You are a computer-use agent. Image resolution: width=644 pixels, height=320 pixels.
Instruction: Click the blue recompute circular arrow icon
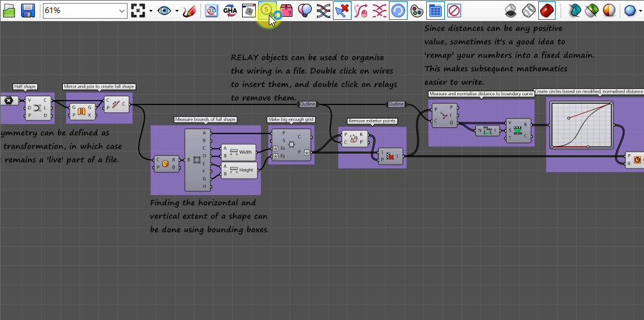(x=398, y=11)
